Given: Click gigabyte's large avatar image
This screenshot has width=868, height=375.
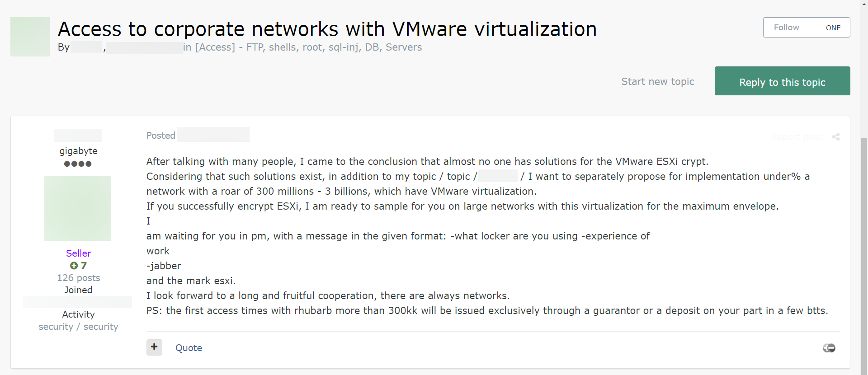Looking at the screenshot, I should [78, 208].
